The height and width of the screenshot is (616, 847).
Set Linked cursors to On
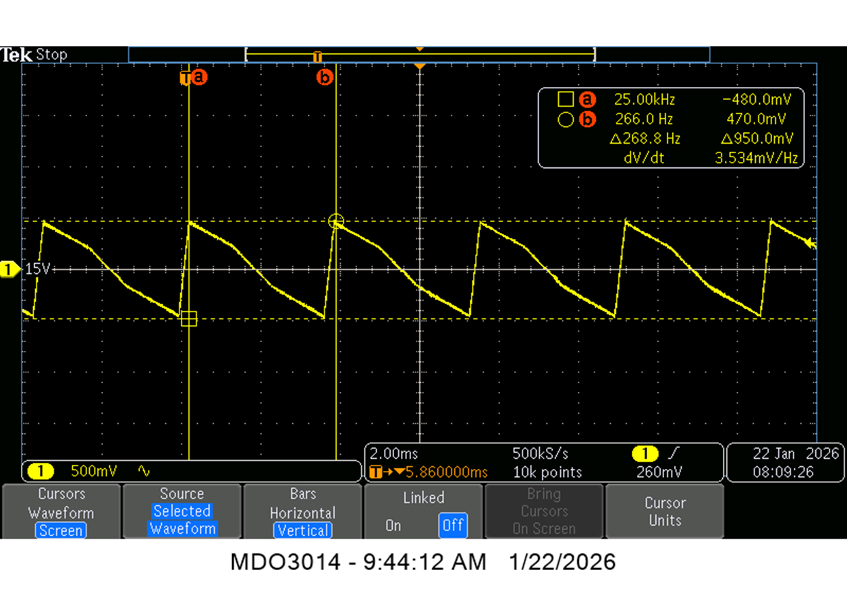(x=393, y=525)
